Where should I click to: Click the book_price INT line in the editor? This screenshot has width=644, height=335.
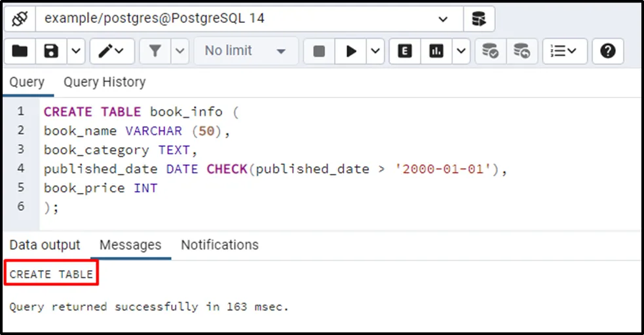(101, 188)
